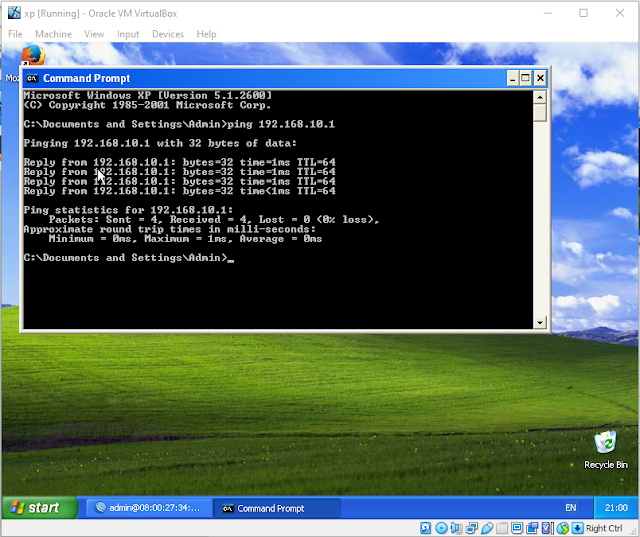Click the Right Ctrl host key label
Viewport: 640px width, 537px height.
(604, 528)
